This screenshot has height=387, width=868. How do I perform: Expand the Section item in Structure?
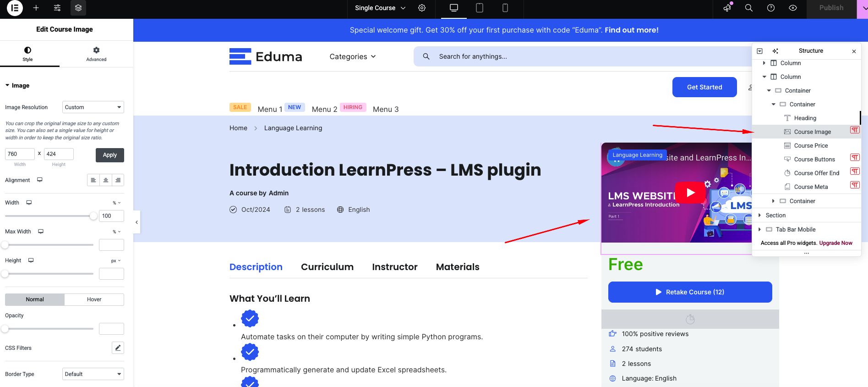(x=759, y=215)
